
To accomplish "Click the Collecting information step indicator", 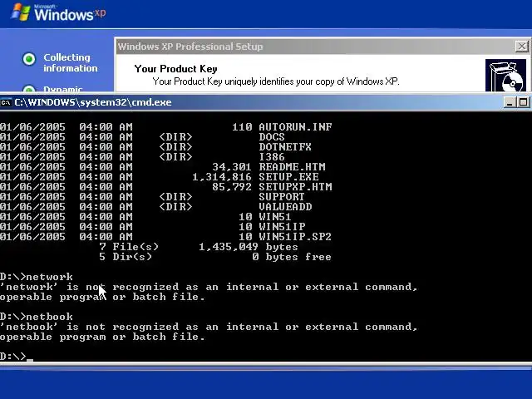I will 29,59.
